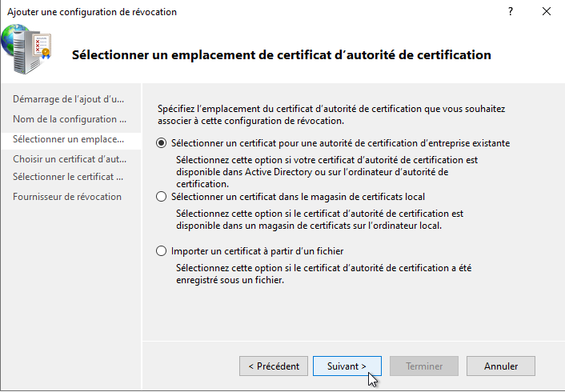Select the Sélectionner un emplacement step
The height and width of the screenshot is (392, 565).
click(69, 139)
